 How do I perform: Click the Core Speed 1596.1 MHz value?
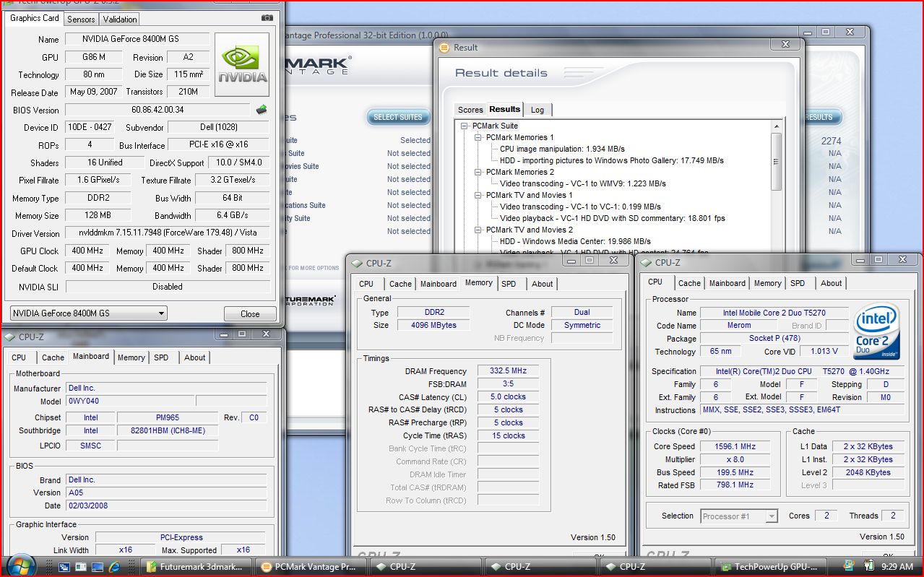pyautogui.click(x=735, y=446)
